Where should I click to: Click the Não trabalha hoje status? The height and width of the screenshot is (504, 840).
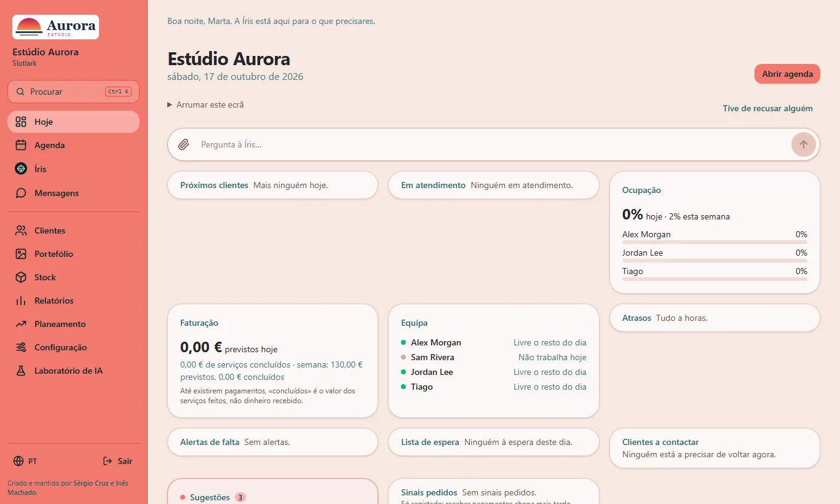[x=552, y=357]
